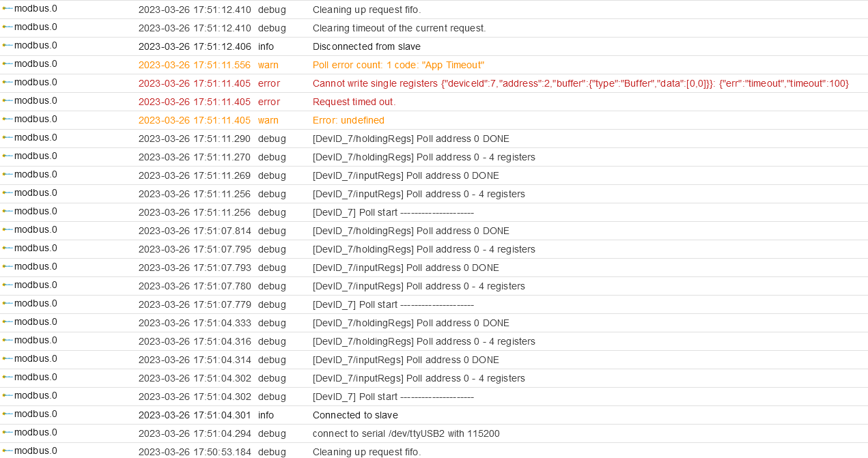Click the modbus icon on the /dev/ttyUSB2 serial connect row
Image resolution: width=868 pixels, height=458 pixels.
point(8,433)
